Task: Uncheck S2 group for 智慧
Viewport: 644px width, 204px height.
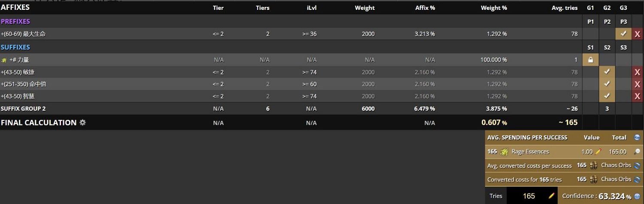Action: coord(607,96)
